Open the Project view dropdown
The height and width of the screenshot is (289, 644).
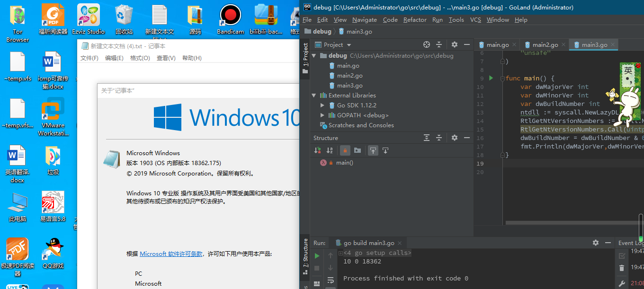click(x=338, y=44)
